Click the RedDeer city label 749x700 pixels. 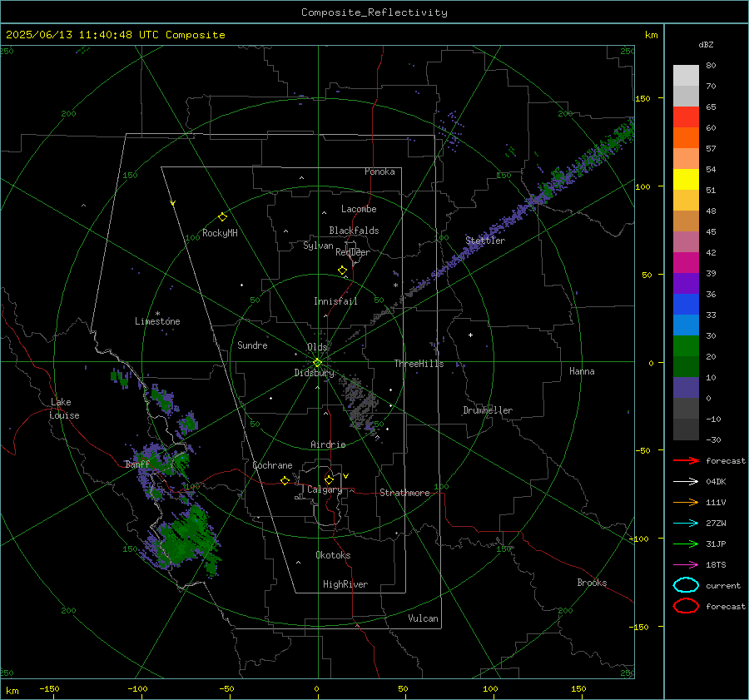[353, 252]
